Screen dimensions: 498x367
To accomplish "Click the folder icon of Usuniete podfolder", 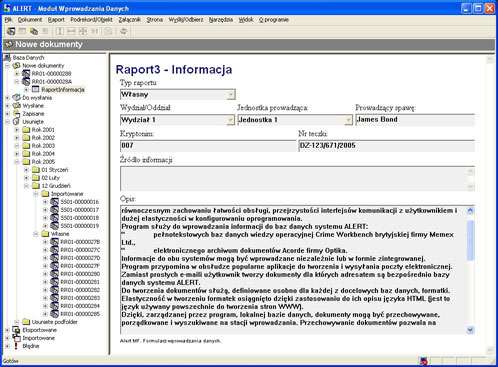I will coord(26,322).
